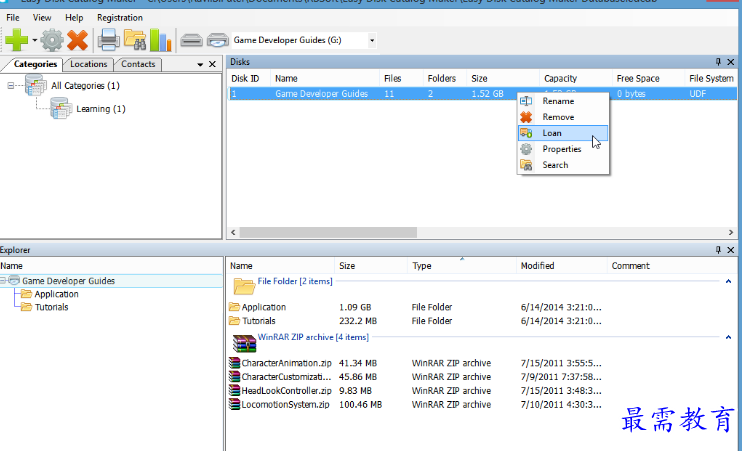Screen dimensions: 743x451
Task: Select LocomotionSystem.zip in file list
Action: tap(285, 405)
